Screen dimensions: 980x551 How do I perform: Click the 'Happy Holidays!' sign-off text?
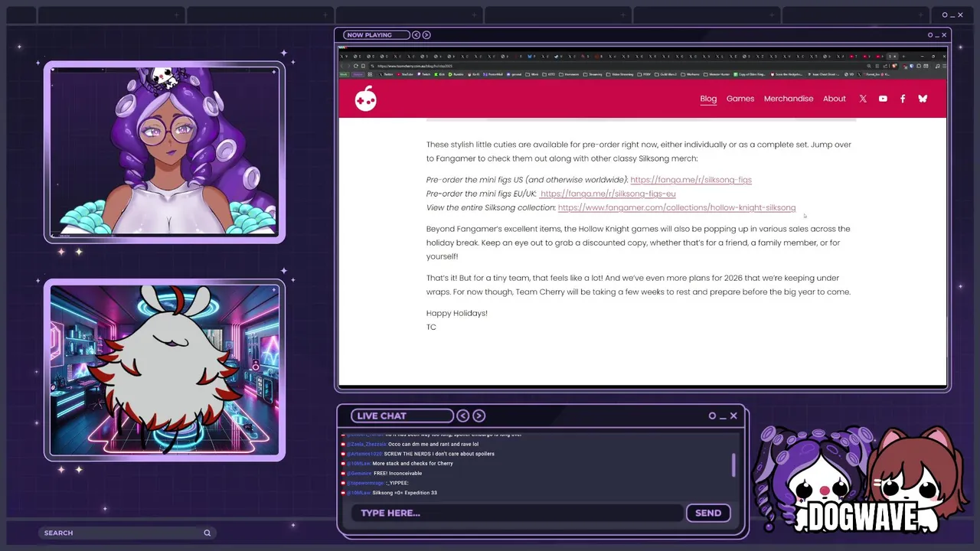[x=457, y=313]
